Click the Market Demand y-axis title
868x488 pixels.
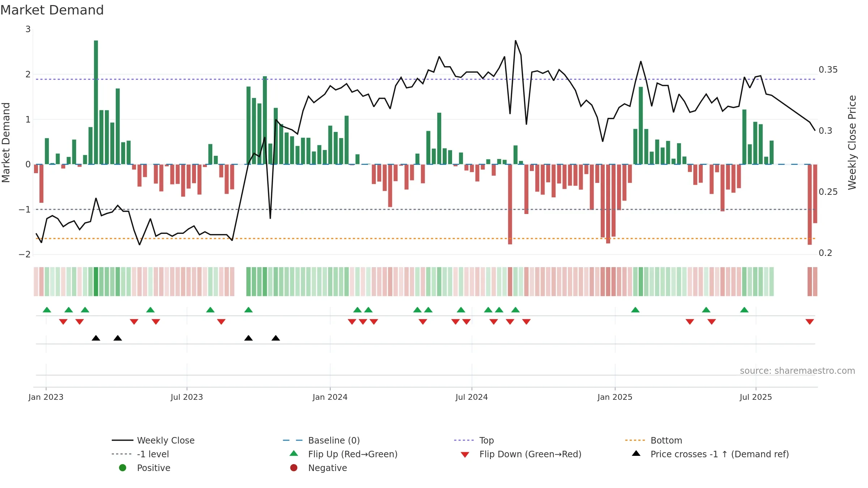[x=6, y=142]
